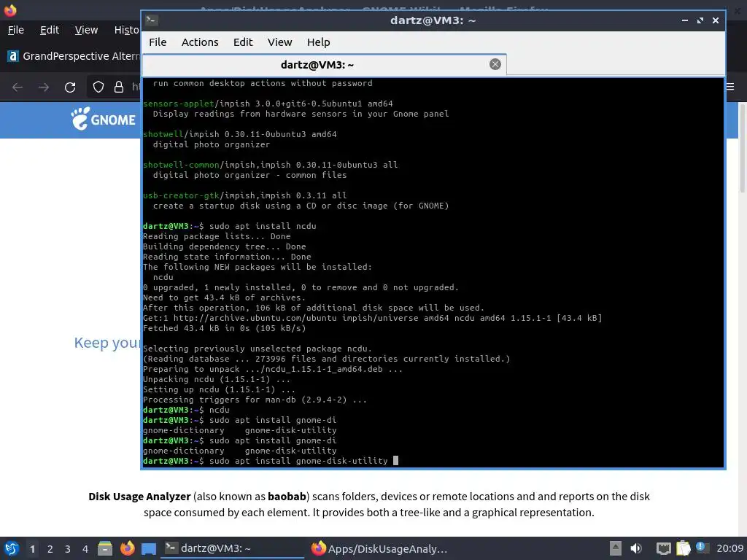
Task: Click 'Disk Usage Analyzer' bold text on page
Action: pos(139,497)
